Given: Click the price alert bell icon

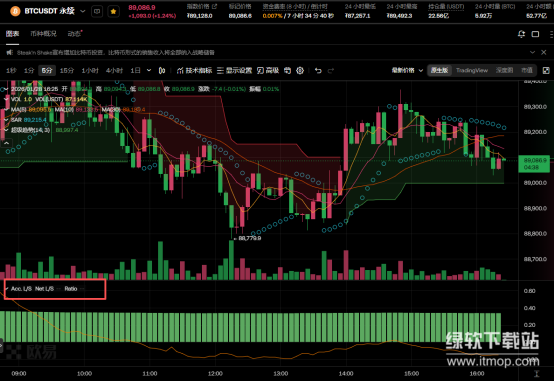Looking at the screenshot, I should (x=521, y=34).
